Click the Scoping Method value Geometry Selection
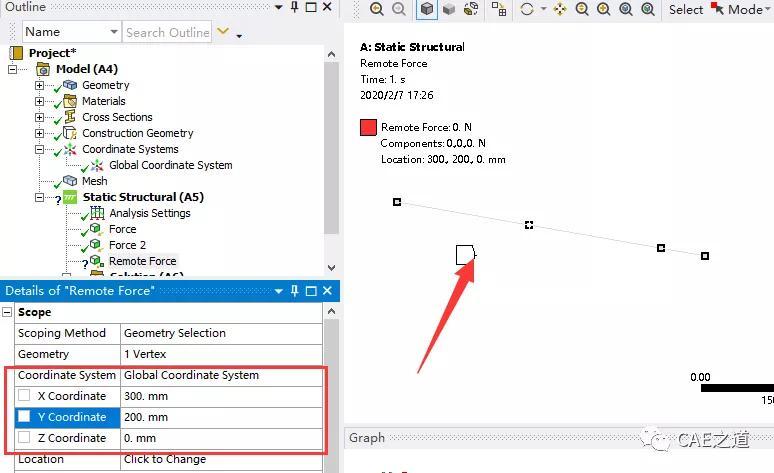The width and height of the screenshot is (774, 473). tap(221, 333)
